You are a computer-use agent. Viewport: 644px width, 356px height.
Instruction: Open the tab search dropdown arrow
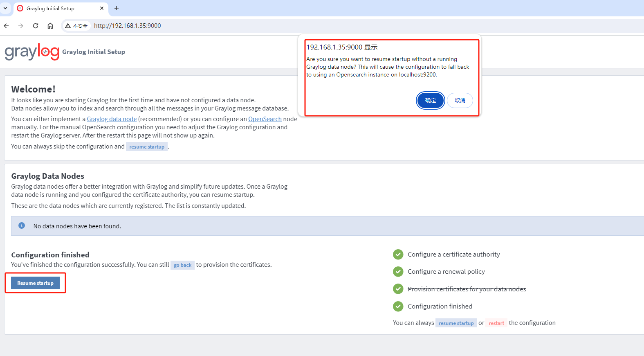5,8
